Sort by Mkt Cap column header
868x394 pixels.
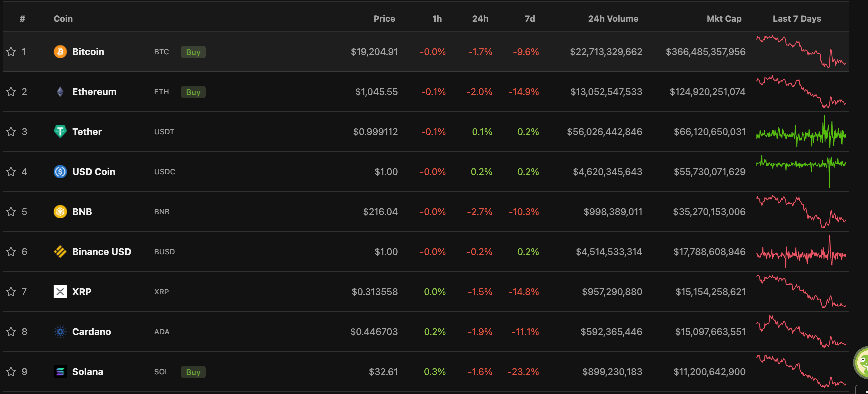tap(724, 19)
